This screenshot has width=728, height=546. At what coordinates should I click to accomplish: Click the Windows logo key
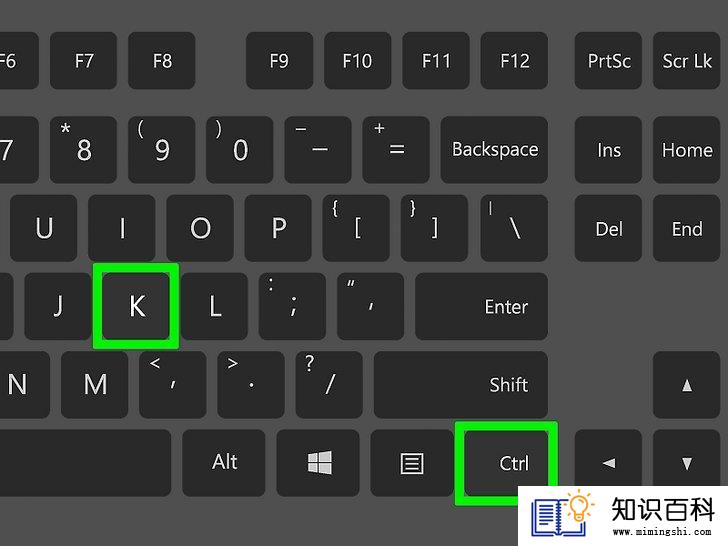[318, 463]
